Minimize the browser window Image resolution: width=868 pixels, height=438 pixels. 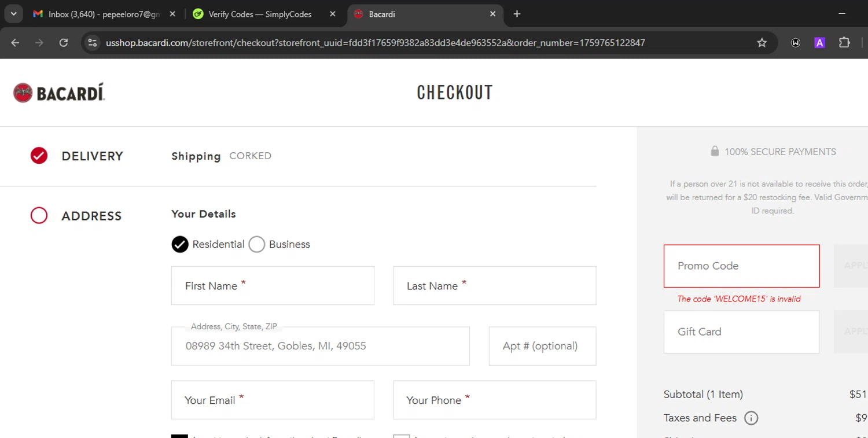(x=842, y=14)
